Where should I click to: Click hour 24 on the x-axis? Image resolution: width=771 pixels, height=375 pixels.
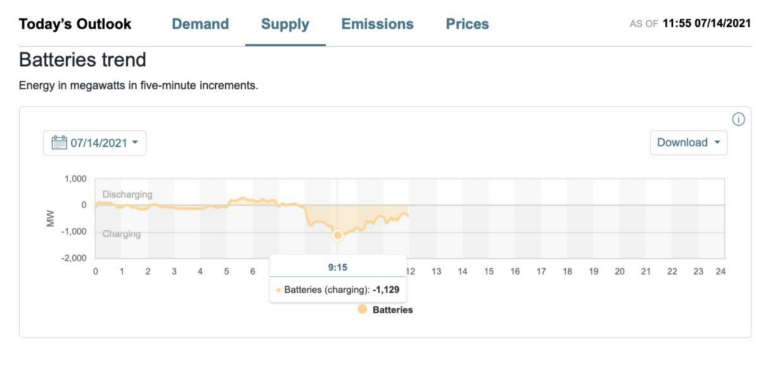(721, 271)
